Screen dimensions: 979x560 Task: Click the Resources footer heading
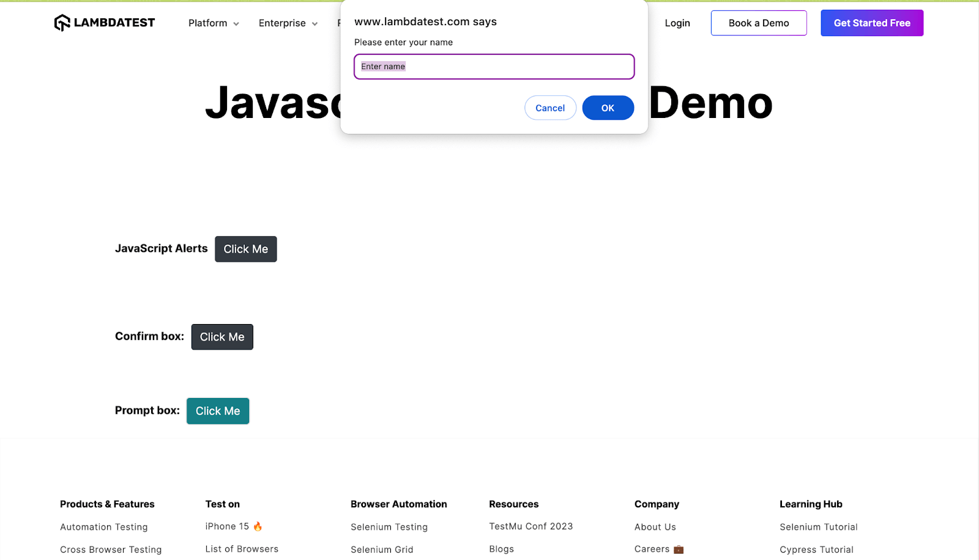[x=514, y=504]
